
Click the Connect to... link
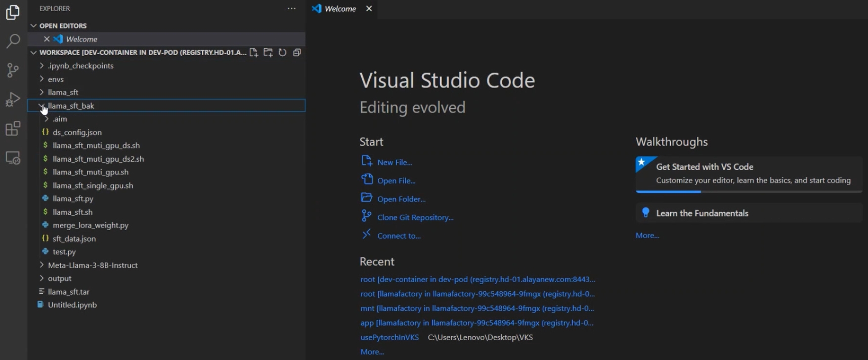[399, 236]
